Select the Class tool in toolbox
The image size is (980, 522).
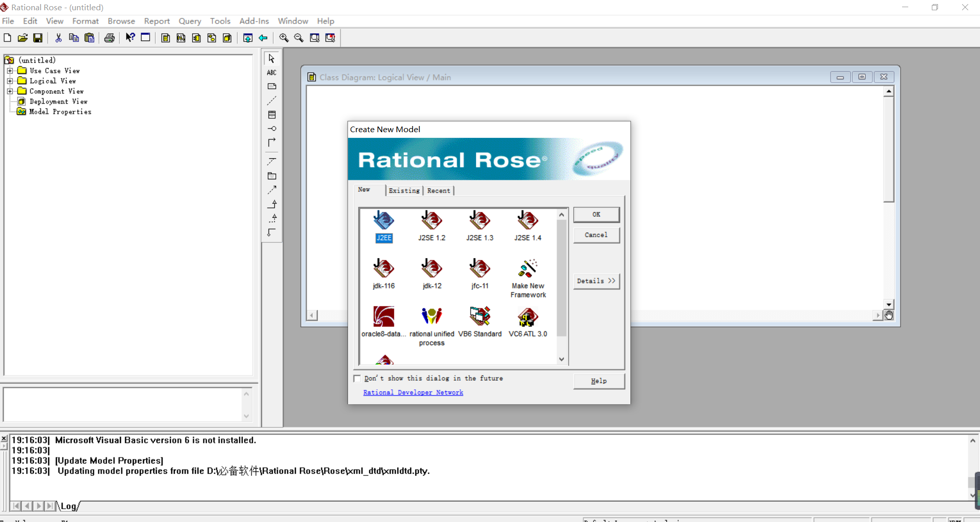click(272, 115)
